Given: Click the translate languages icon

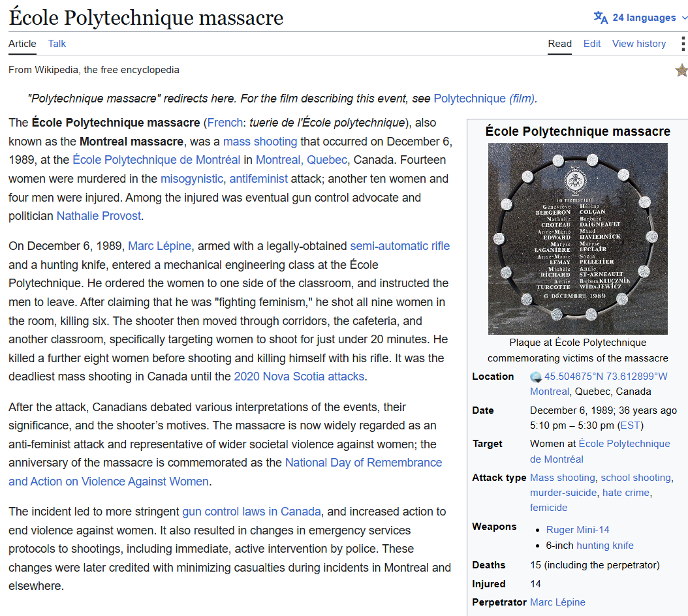Looking at the screenshot, I should [601, 18].
